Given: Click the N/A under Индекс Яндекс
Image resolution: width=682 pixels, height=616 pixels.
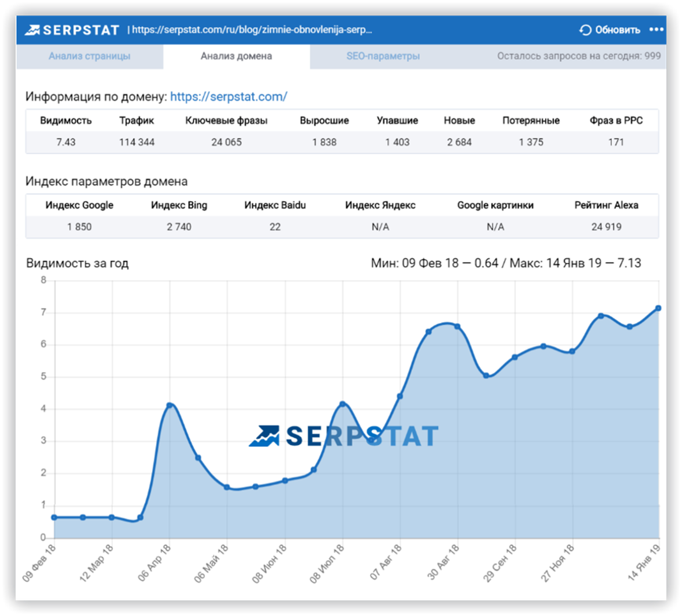Looking at the screenshot, I should click(380, 227).
